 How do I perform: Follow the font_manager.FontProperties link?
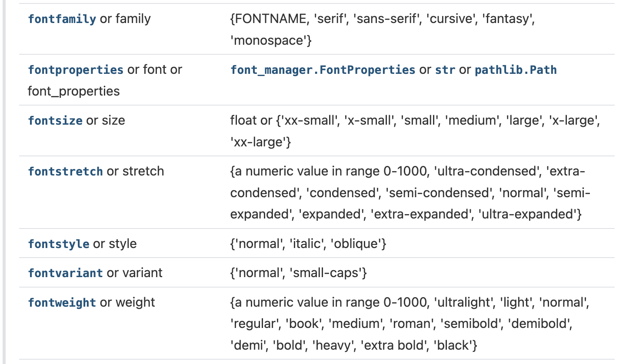(x=323, y=70)
